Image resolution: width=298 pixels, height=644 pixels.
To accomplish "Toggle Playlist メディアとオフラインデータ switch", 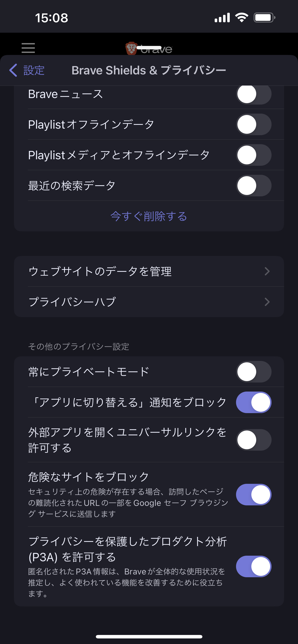I will coord(254,155).
